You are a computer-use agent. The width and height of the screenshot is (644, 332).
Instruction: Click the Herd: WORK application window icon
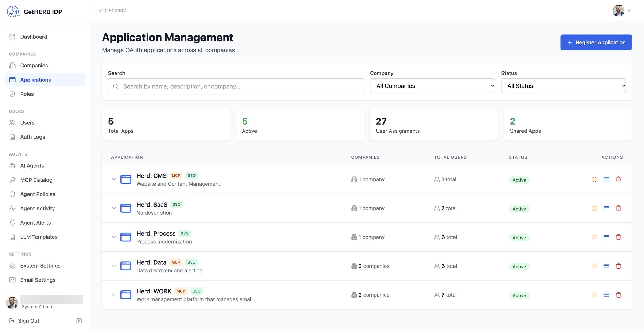(x=126, y=295)
